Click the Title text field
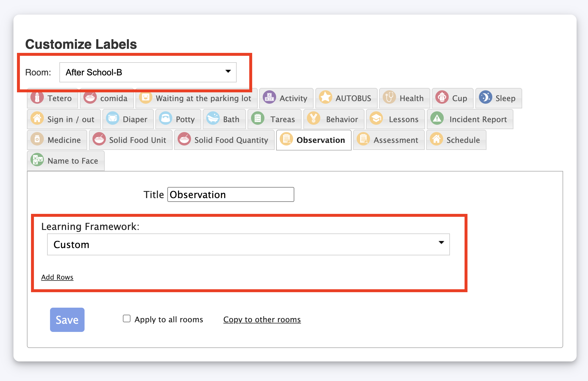The height and width of the screenshot is (381, 588). [x=231, y=195]
